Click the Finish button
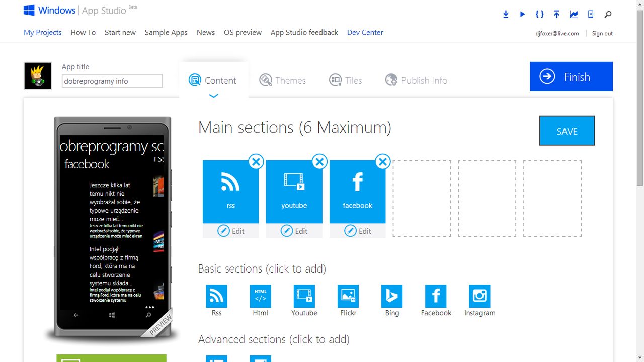 pyautogui.click(x=571, y=76)
